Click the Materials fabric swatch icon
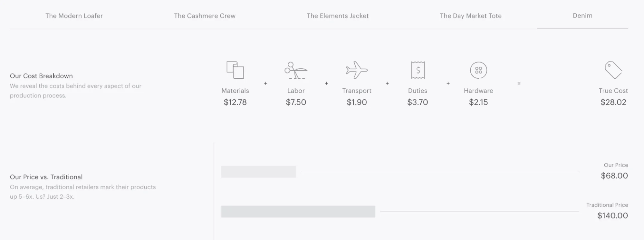 [x=235, y=70]
